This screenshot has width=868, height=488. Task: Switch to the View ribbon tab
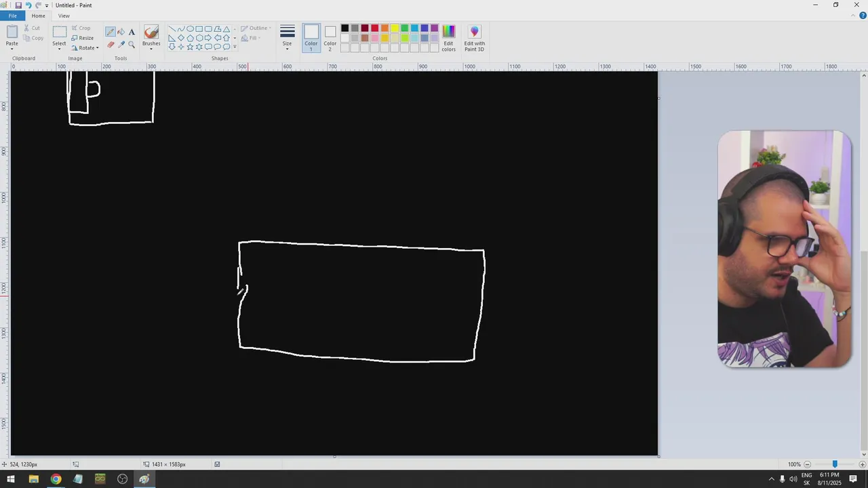[x=64, y=16]
